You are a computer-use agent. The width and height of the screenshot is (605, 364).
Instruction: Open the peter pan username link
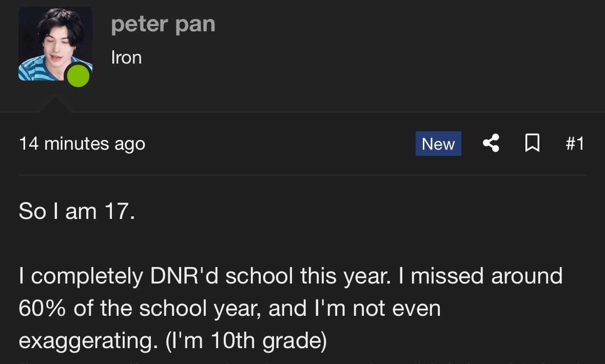[x=163, y=24]
